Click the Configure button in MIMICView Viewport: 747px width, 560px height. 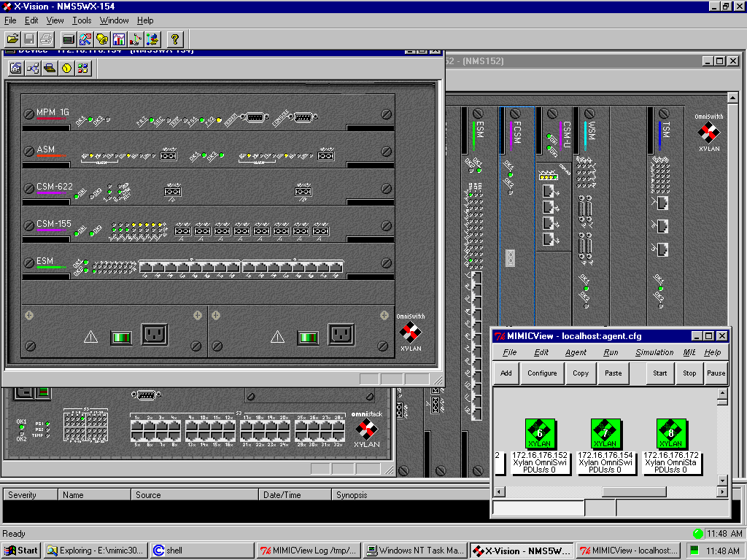tap(542, 373)
